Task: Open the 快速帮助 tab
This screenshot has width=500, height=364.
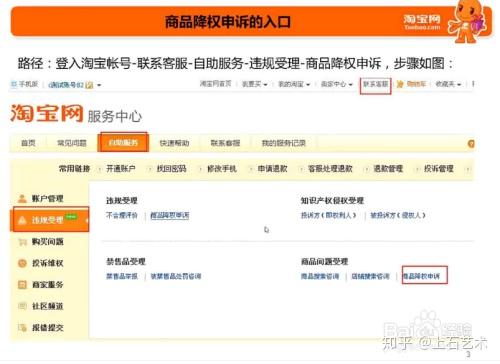Action: coord(174,143)
